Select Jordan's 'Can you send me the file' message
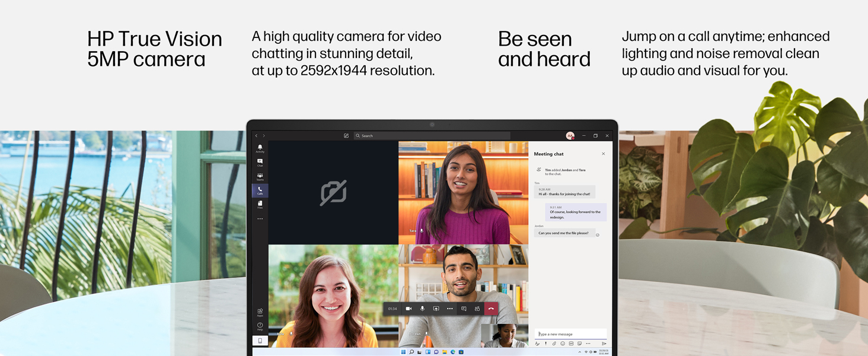The width and height of the screenshot is (868, 356). click(x=564, y=233)
